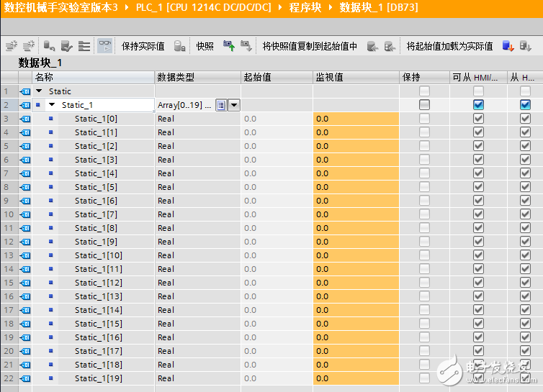
Task: Click the 数据类型 column header
Action: [x=198, y=78]
